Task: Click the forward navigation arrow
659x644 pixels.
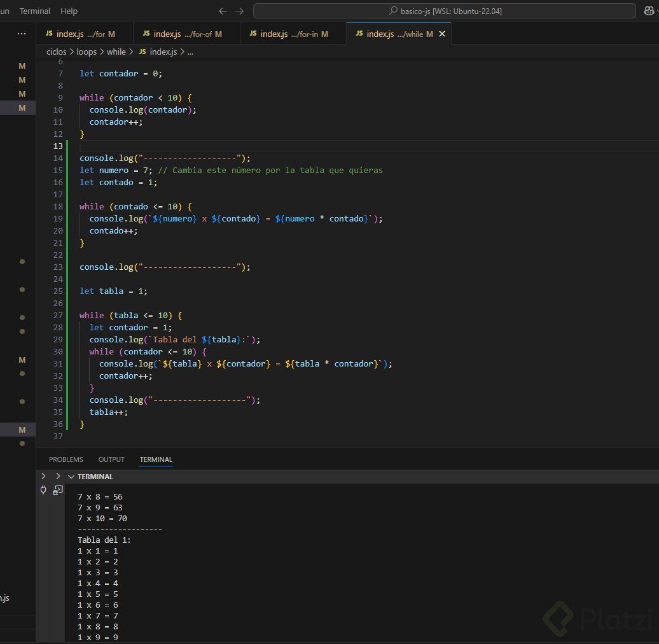Action: [240, 11]
